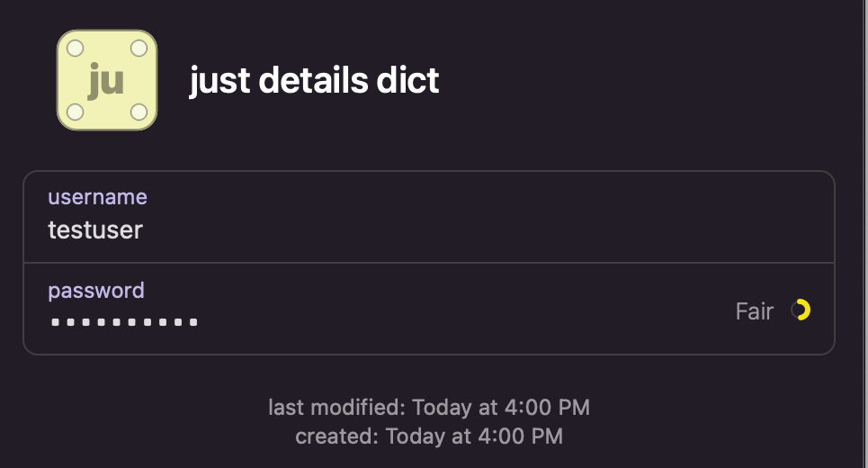
Task: Click the "created:" label text
Action: coord(336,436)
